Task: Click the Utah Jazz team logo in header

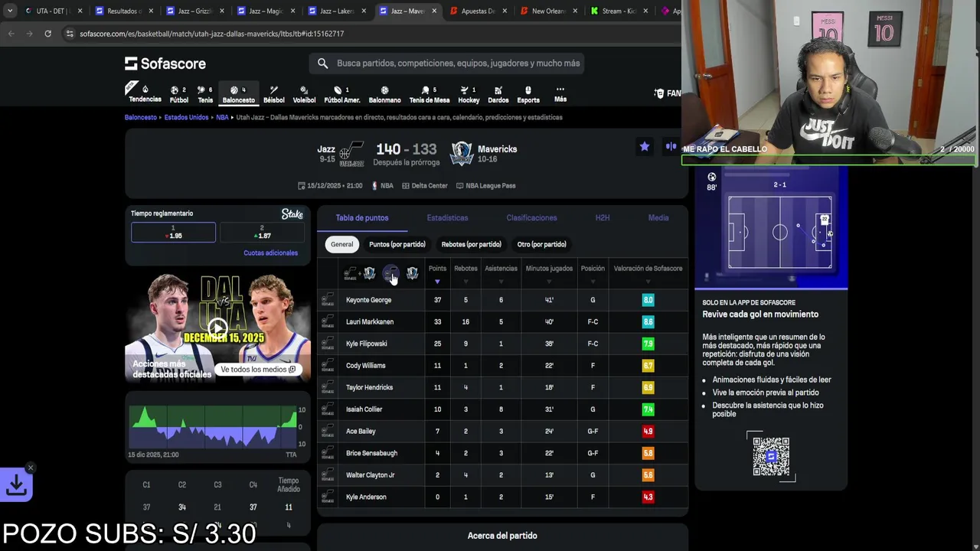Action: [351, 153]
